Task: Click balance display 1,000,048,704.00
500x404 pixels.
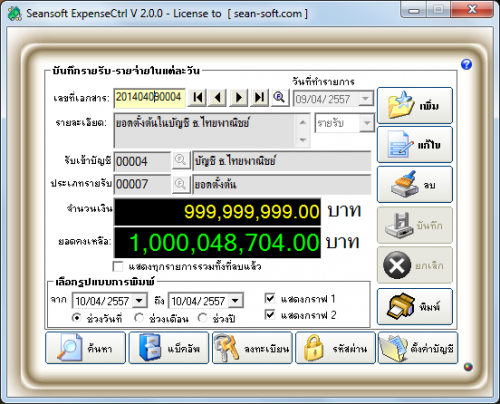Action: tap(217, 242)
